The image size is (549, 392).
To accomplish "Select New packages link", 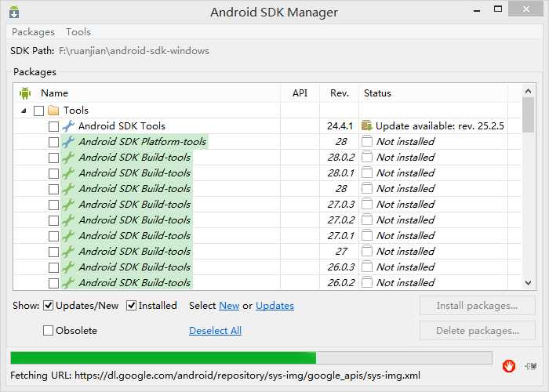I will pos(229,306).
